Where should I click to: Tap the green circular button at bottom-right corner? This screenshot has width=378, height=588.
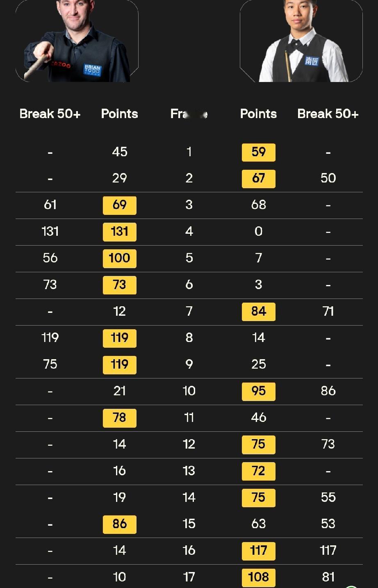(x=351, y=586)
